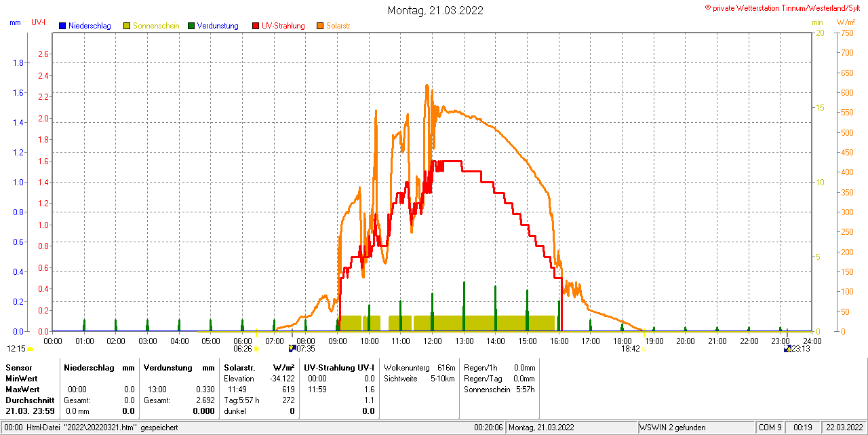Click the 21.03. 23:59 timestamp label
Screen dimensions: 868x435
click(31, 411)
